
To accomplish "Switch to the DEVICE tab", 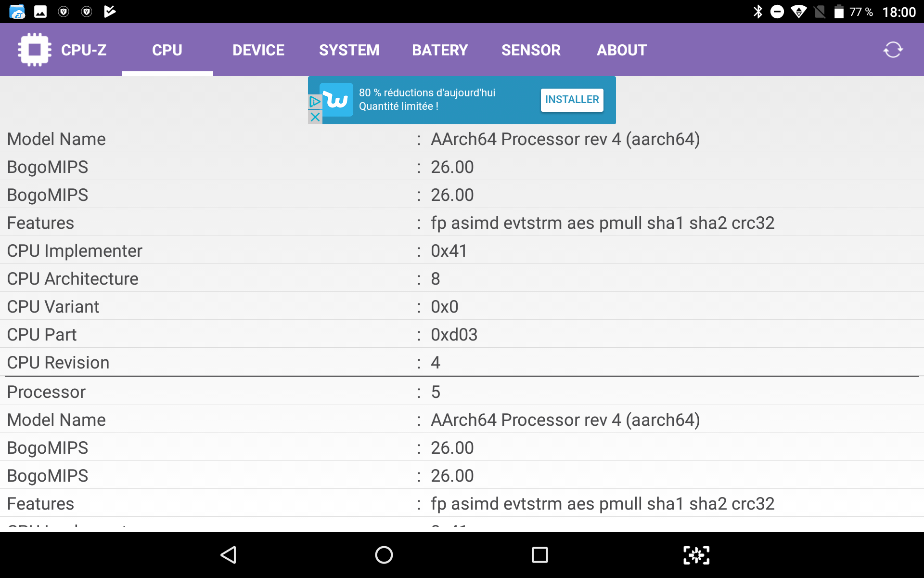I will 258,50.
